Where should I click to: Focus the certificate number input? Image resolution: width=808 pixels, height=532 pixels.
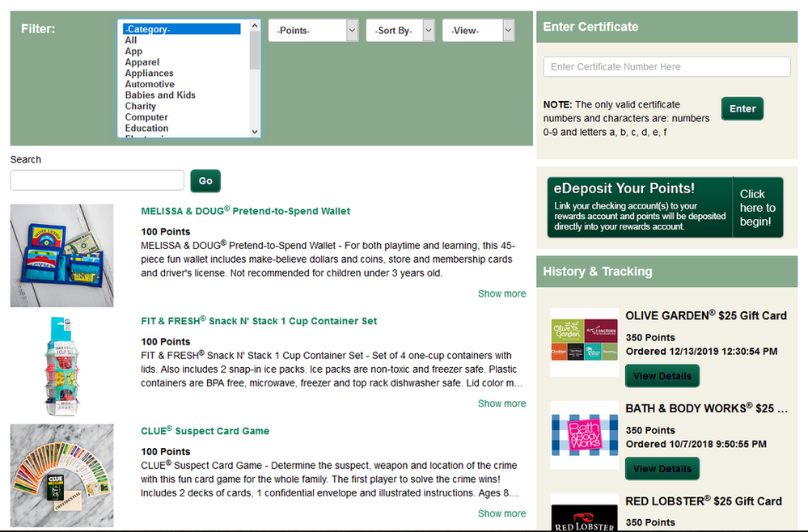pos(666,66)
